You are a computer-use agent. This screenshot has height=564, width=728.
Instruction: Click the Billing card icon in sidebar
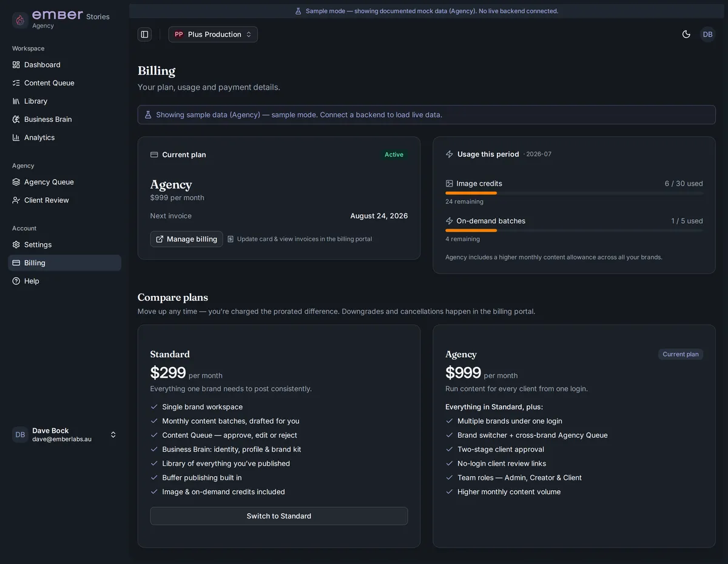click(x=16, y=263)
